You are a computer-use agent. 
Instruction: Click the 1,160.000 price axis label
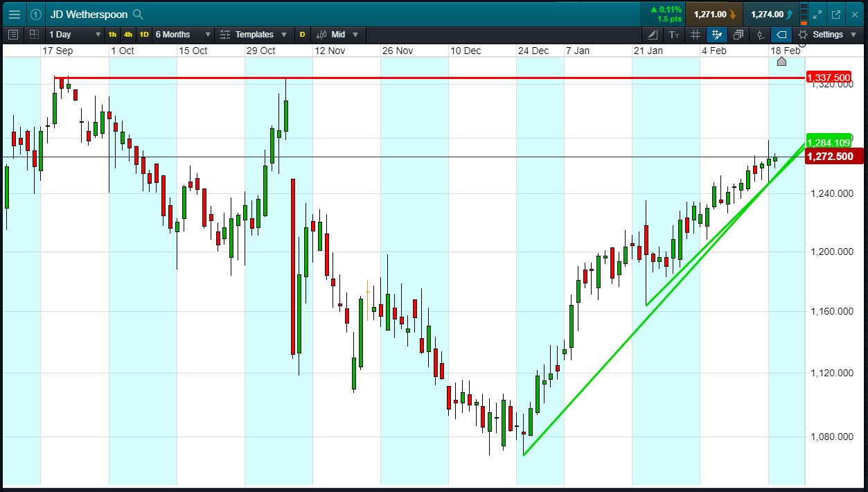click(831, 312)
